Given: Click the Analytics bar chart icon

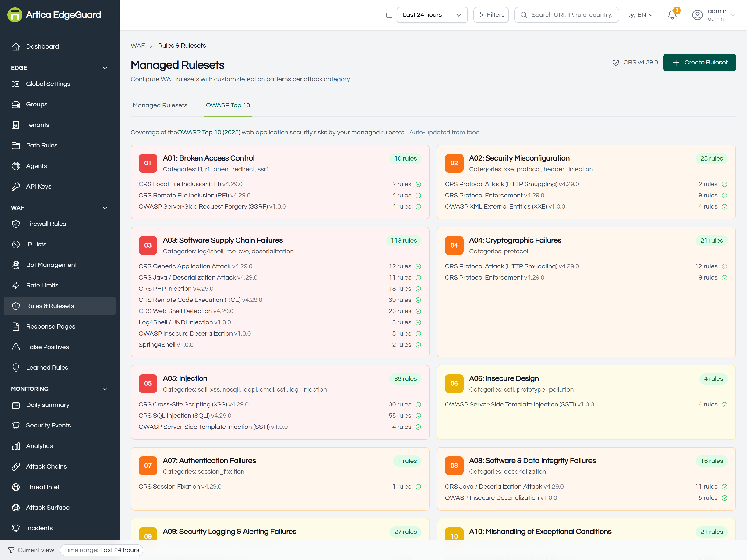Looking at the screenshot, I should click(16, 446).
